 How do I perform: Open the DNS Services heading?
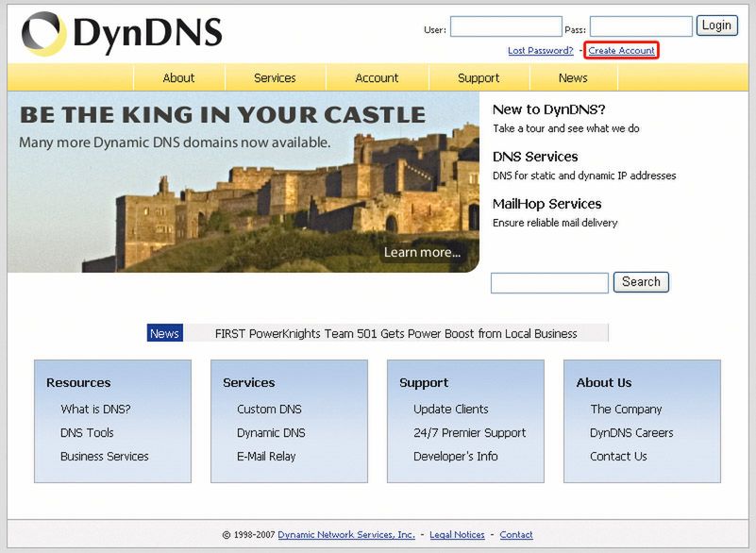[x=535, y=157]
